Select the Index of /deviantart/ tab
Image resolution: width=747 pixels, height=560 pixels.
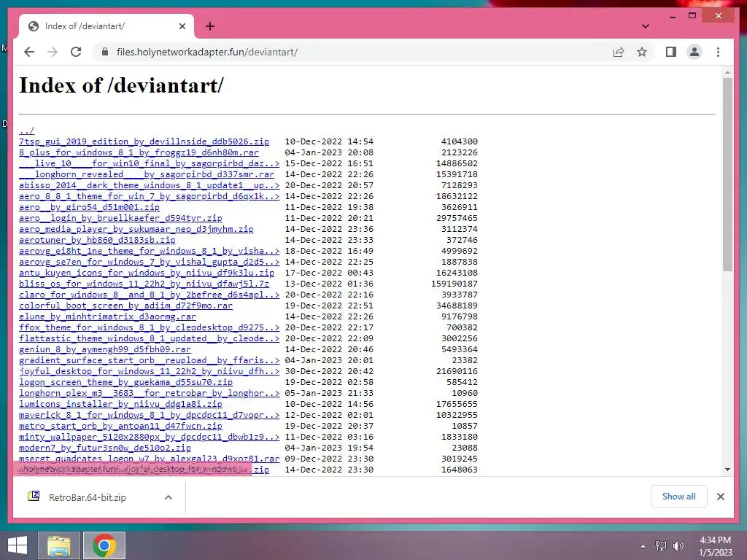106,26
